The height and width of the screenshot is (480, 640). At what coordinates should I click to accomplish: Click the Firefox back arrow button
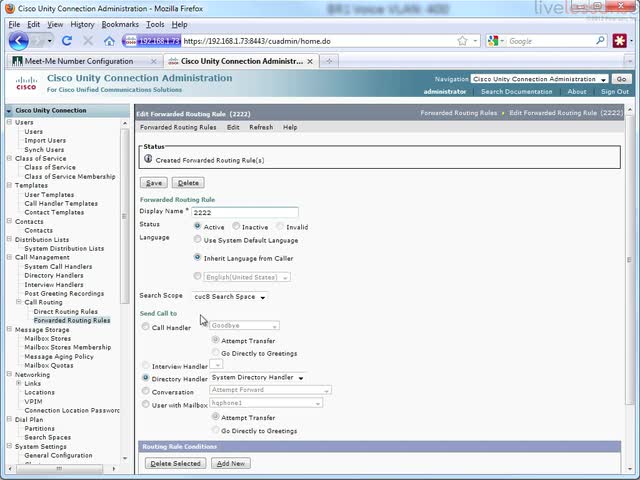coord(18,41)
